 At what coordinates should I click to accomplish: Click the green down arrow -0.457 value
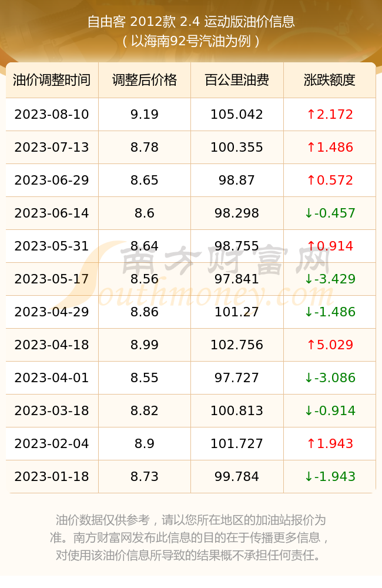click(330, 213)
